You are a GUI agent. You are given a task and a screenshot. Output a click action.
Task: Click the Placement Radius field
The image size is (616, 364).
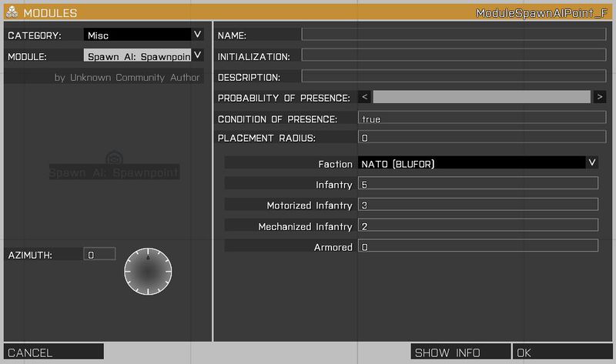pos(482,138)
